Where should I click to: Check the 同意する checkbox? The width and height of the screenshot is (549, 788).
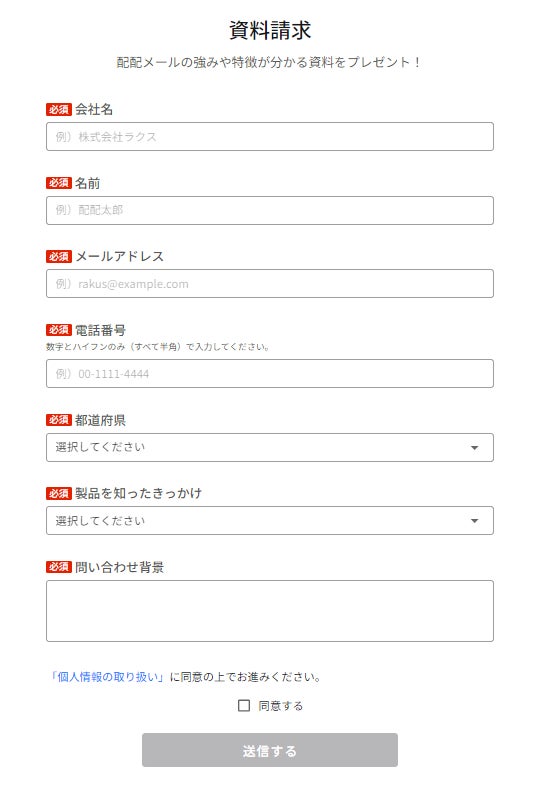click(x=244, y=706)
